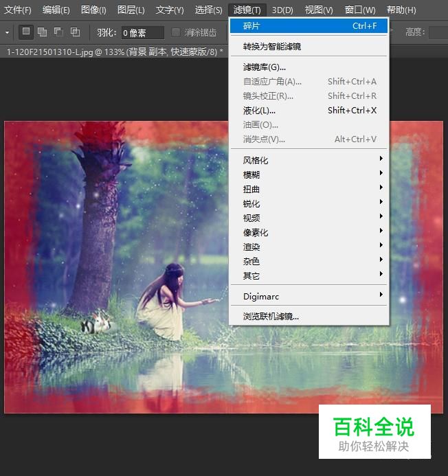Open the 文字(Y) menu
The image size is (448, 476).
[x=170, y=10]
